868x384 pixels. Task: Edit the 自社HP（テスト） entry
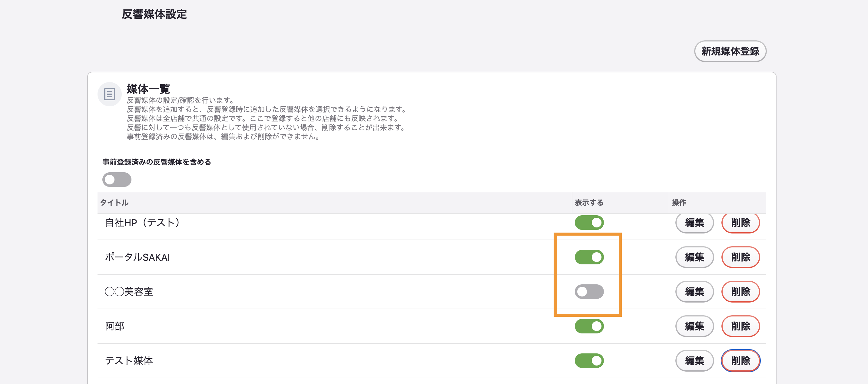click(x=694, y=223)
